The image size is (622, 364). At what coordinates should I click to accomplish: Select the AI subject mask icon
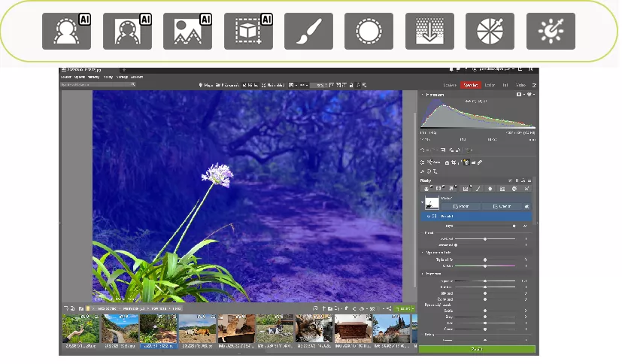(x=66, y=32)
